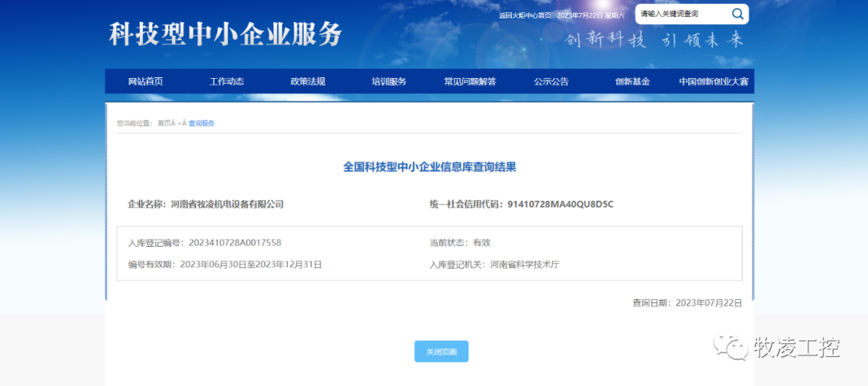
Task: Click the registration number 2023410728A0017558
Action: pyautogui.click(x=235, y=242)
